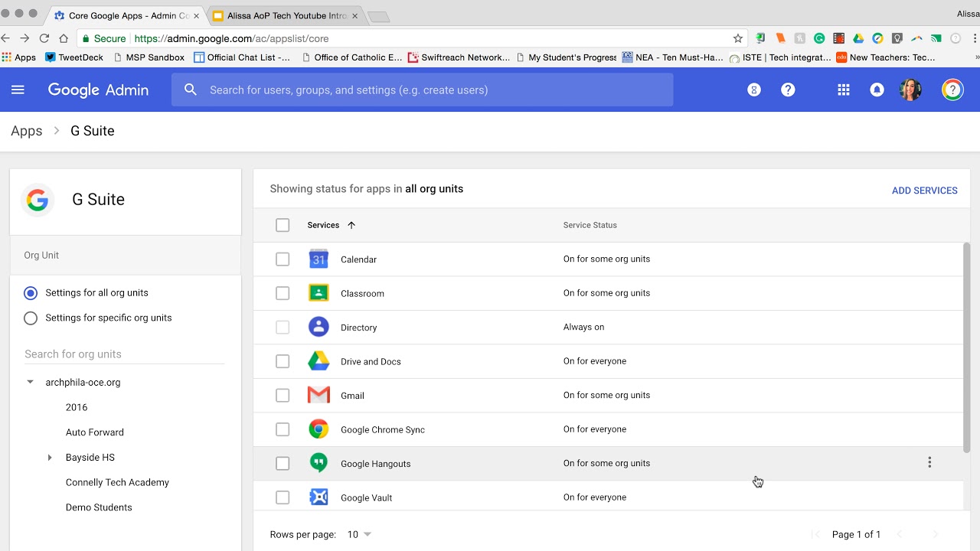
Task: Expand the Bayside HS org unit
Action: [x=50, y=458]
